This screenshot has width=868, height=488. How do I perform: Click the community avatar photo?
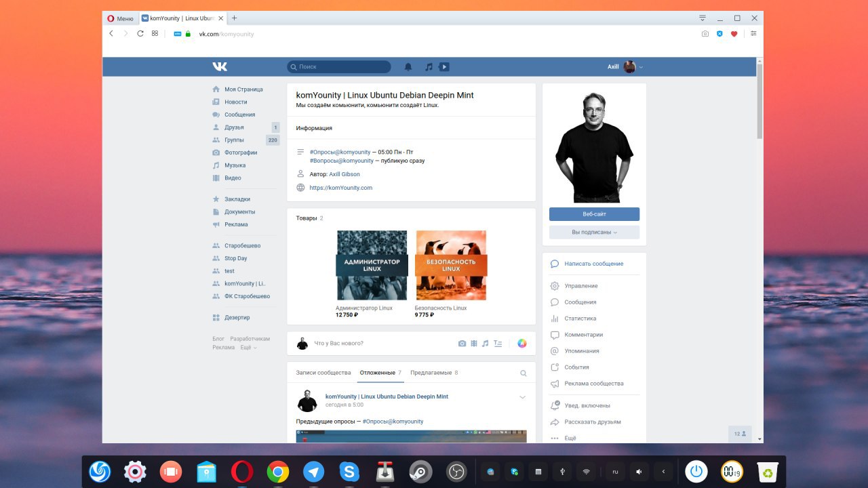[x=594, y=146]
